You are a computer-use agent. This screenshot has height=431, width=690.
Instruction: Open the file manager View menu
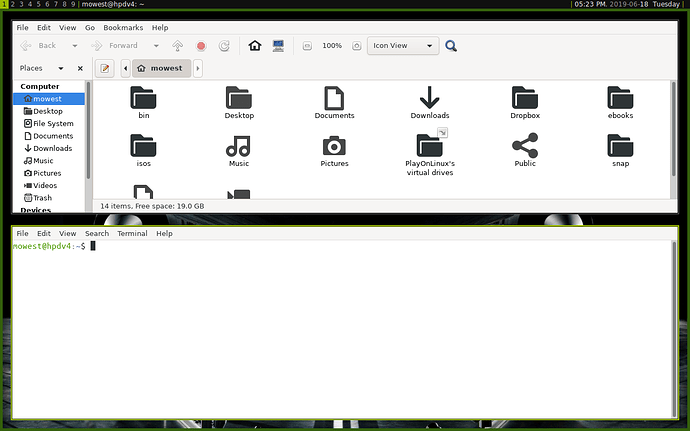click(67, 27)
